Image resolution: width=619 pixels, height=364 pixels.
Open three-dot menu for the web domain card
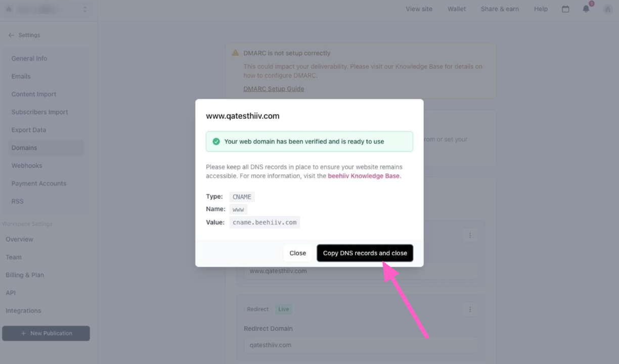coord(470,236)
